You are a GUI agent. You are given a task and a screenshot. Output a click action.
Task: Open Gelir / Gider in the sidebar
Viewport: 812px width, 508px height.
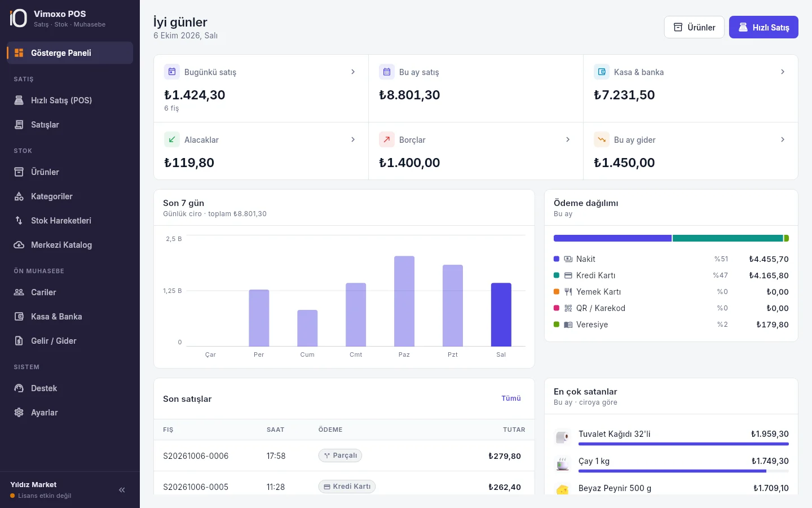[x=70, y=341]
